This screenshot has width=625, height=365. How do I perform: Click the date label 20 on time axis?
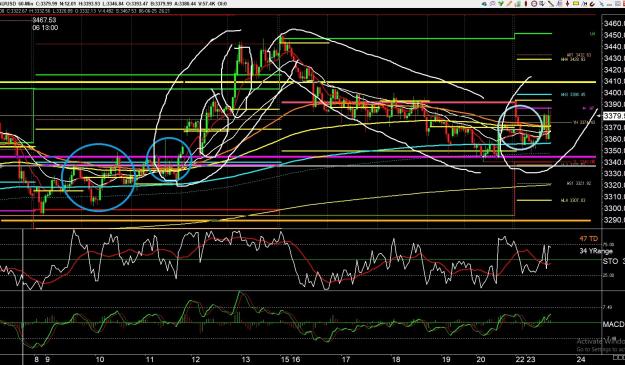pyautogui.click(x=481, y=360)
